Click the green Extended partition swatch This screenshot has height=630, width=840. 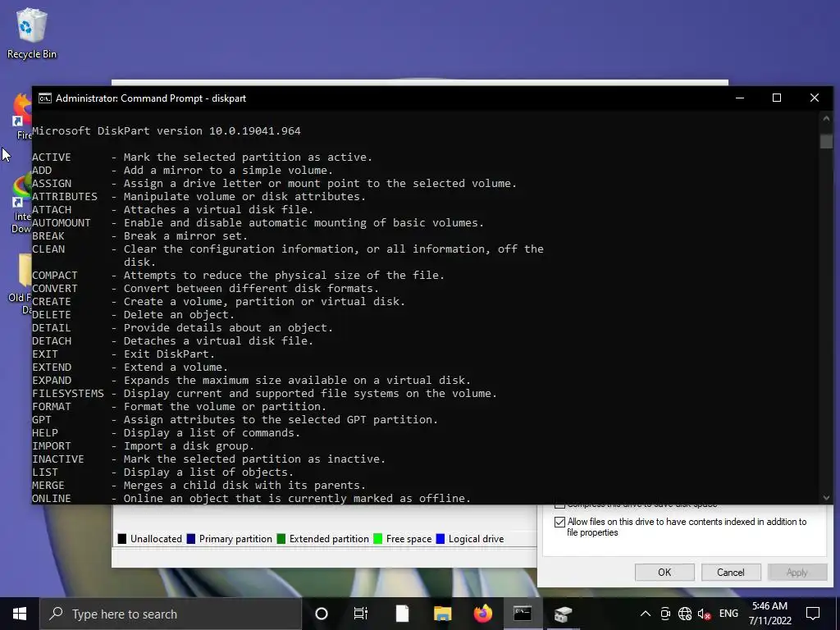click(281, 538)
